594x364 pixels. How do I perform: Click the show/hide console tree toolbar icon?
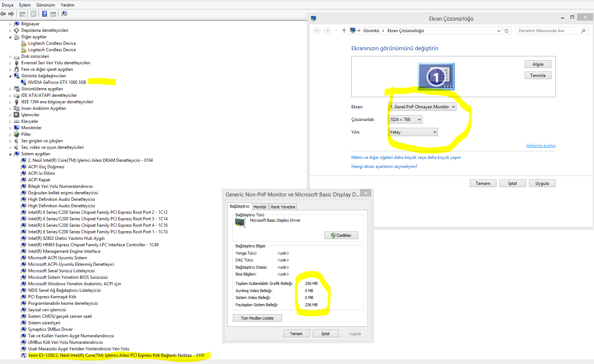[x=22, y=14]
